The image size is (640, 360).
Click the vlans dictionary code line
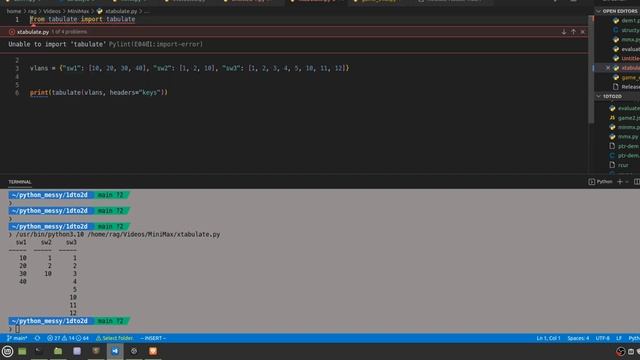189,68
